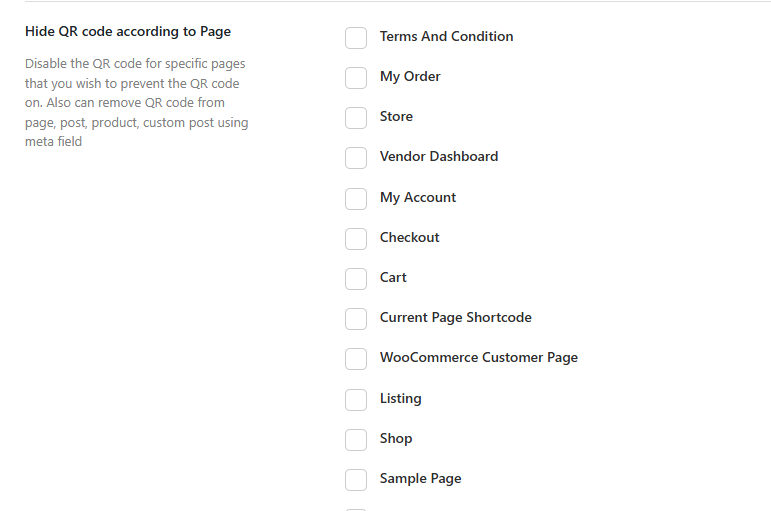Check the Store page box

tap(356, 118)
